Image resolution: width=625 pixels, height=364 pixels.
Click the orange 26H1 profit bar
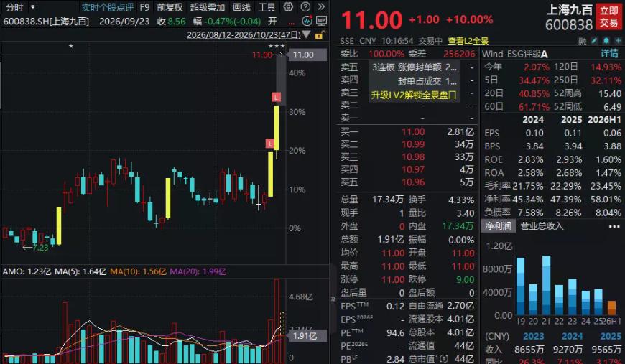(x=611, y=308)
